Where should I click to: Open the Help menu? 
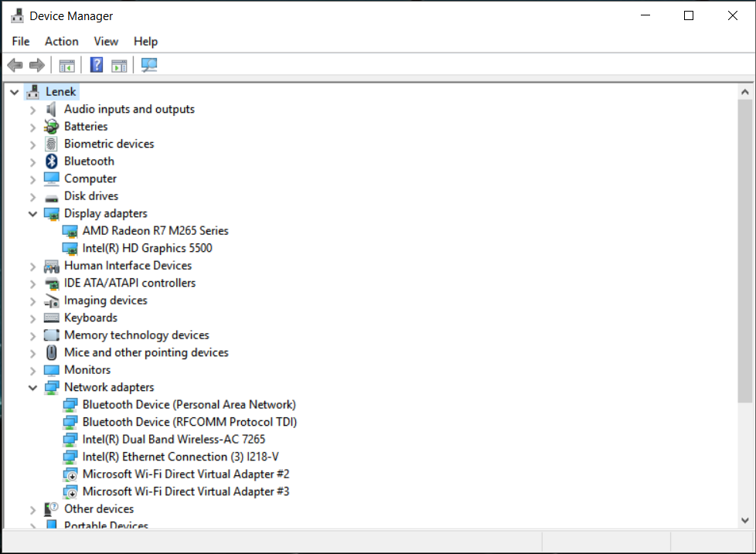(x=145, y=42)
